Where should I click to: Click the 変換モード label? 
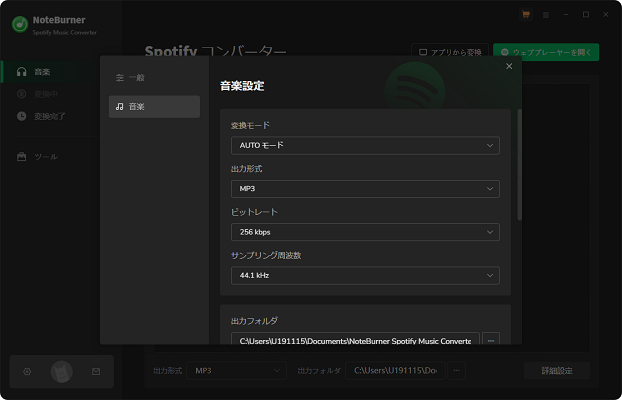[250, 125]
